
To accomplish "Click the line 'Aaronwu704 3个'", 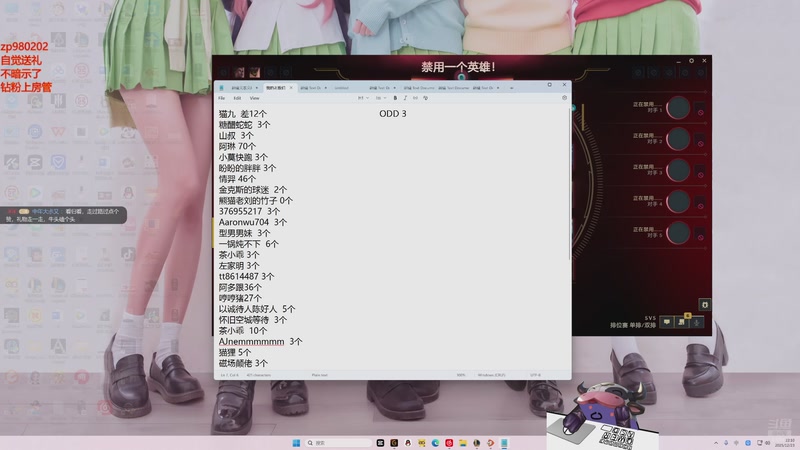I will point(253,222).
